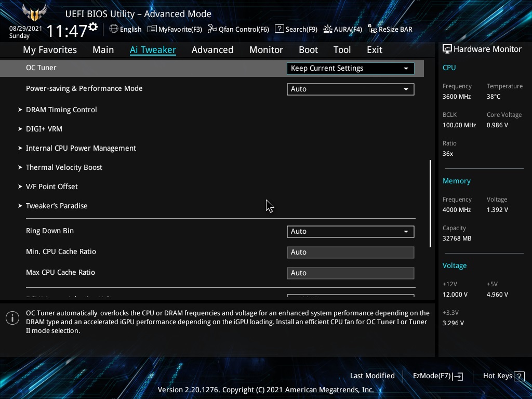The image size is (532, 399).
Task: Open the Ring Down Bin dropdown
Action: (x=351, y=231)
